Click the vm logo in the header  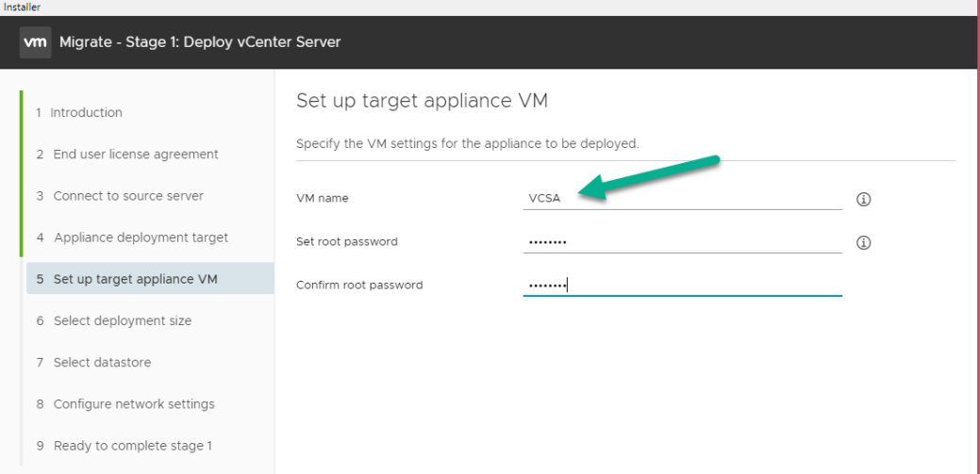pos(35,42)
